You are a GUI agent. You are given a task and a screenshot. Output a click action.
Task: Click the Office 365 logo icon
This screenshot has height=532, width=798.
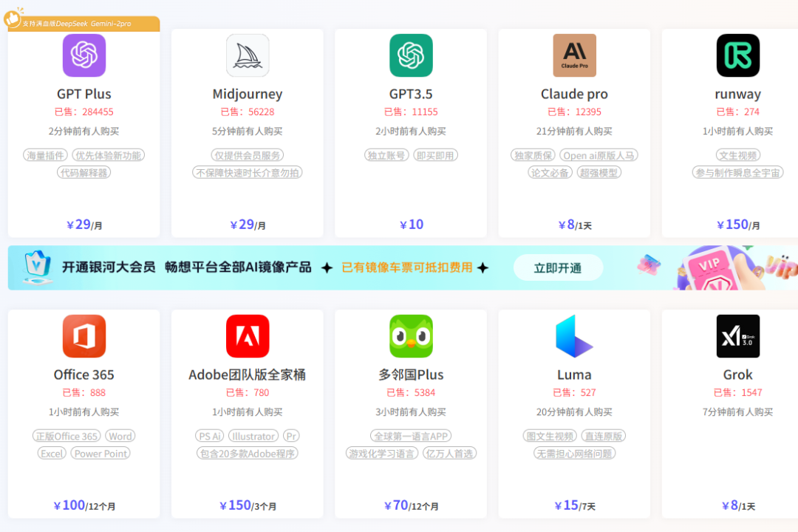coord(83,336)
